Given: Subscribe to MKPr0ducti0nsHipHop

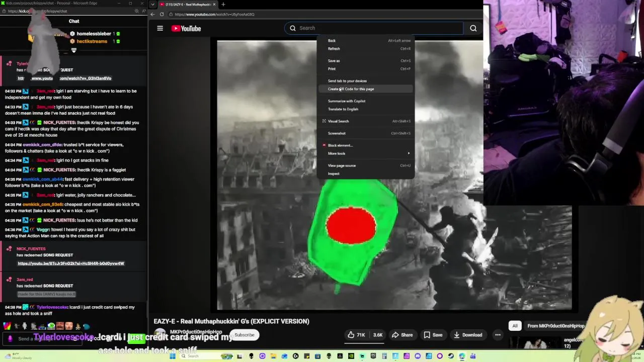Looking at the screenshot, I should [245, 335].
